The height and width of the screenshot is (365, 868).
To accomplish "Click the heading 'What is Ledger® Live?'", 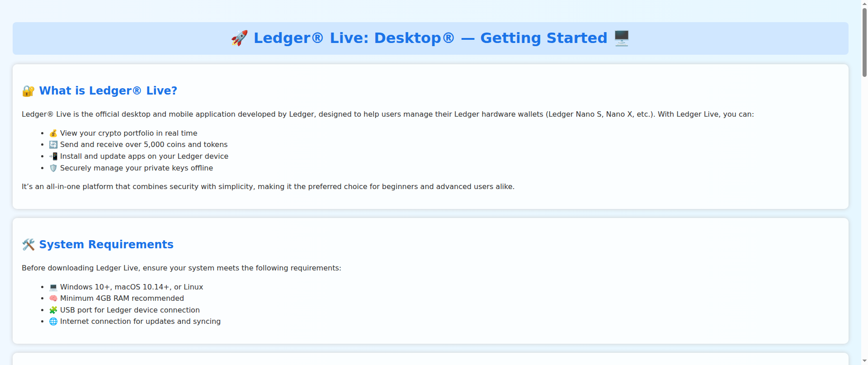I will click(x=108, y=91).
